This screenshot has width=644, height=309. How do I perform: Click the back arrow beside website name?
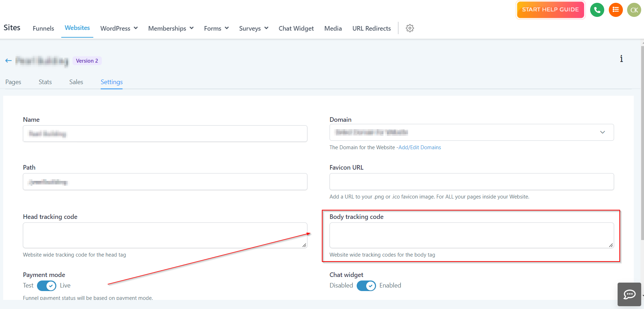click(8, 61)
